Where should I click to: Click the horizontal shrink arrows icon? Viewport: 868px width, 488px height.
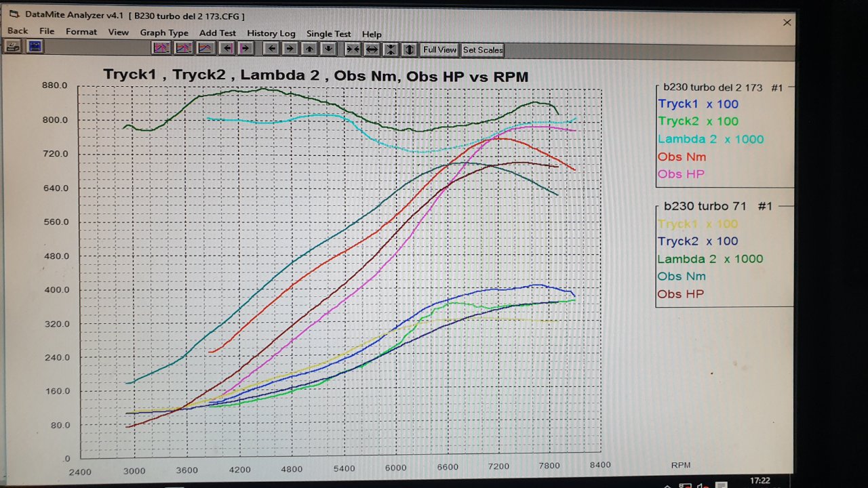click(x=353, y=49)
